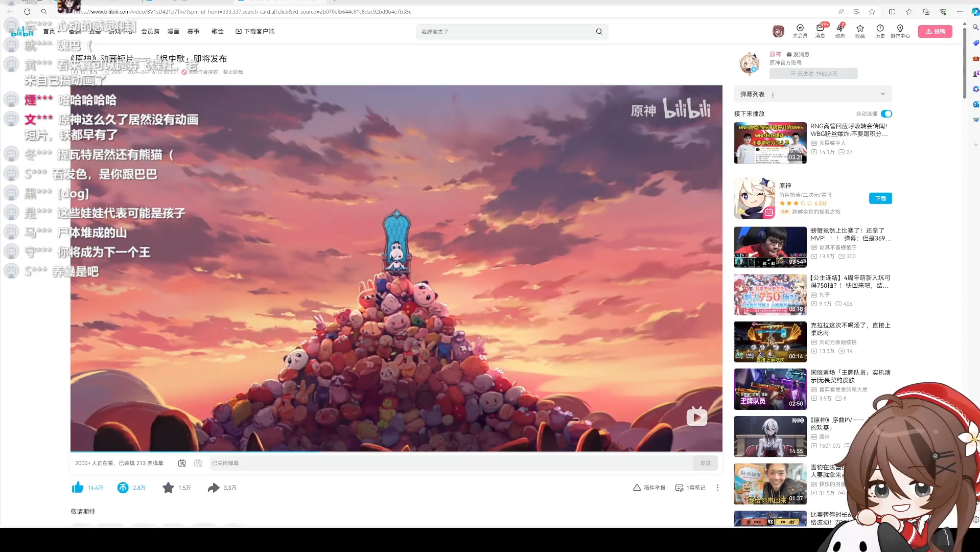Open the 历史 watch history icon

click(x=880, y=31)
